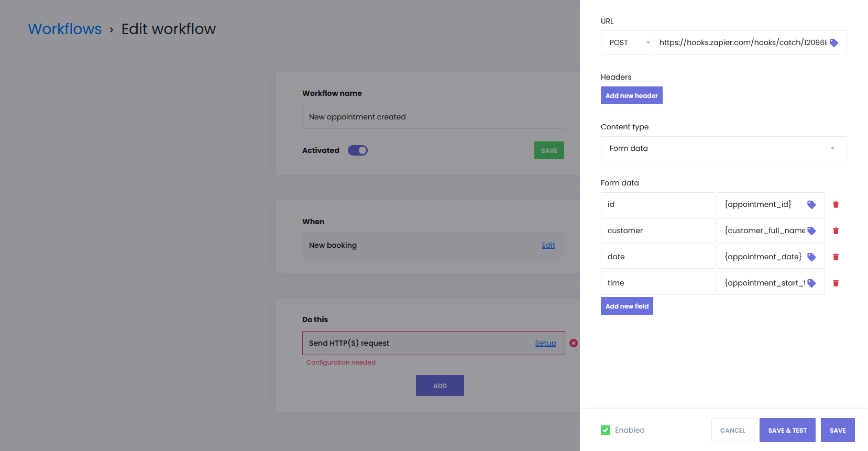Click tag icon beside {appointment_date} value
Viewport: 868px width, 451px height.
(x=811, y=257)
